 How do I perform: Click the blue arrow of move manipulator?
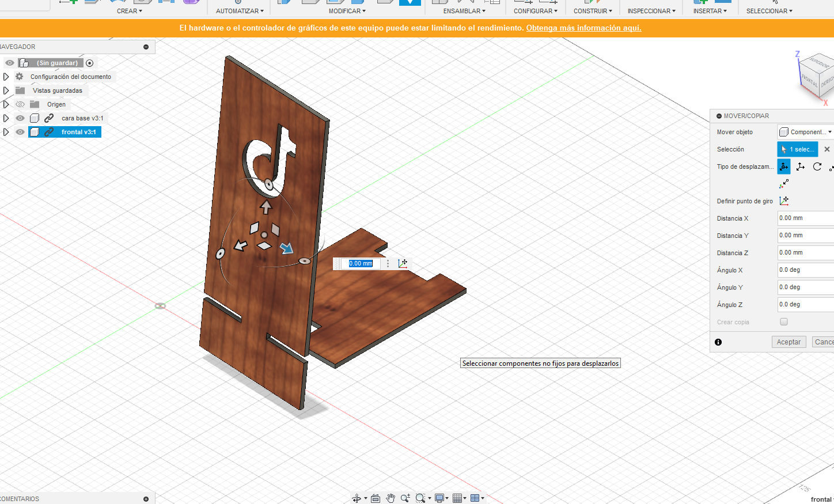coord(286,248)
